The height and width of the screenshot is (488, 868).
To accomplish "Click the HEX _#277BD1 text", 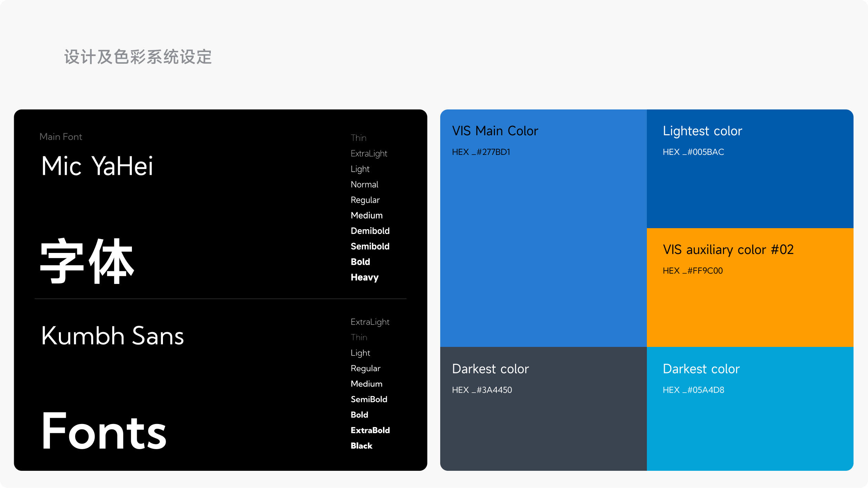I will tap(481, 152).
